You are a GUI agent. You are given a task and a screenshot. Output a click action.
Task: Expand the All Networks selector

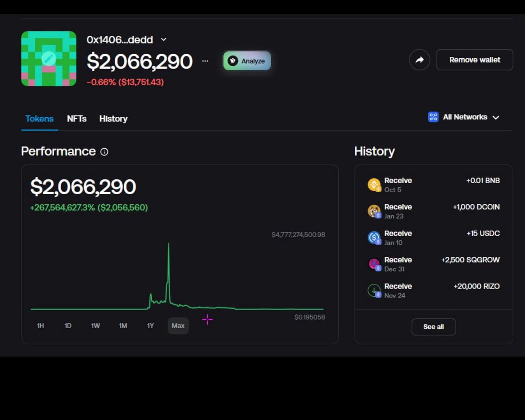(x=496, y=117)
